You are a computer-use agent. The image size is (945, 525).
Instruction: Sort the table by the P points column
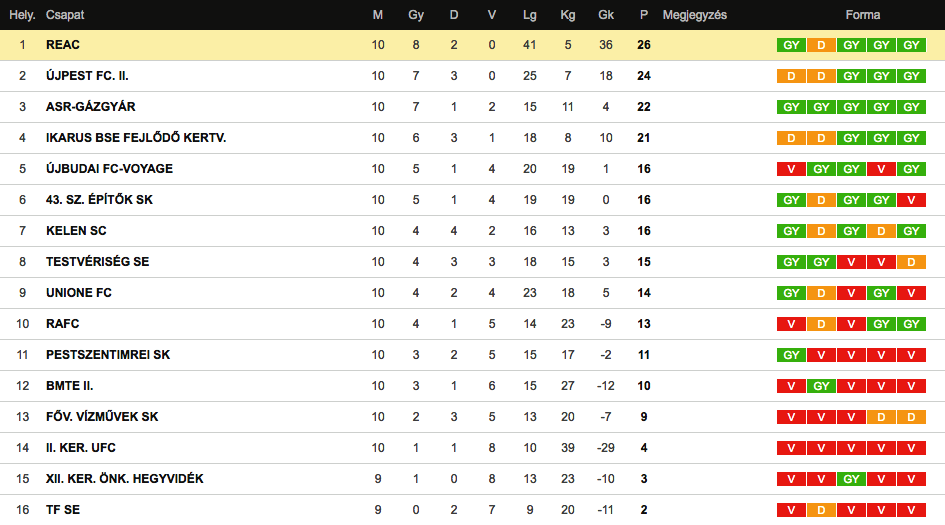point(644,15)
